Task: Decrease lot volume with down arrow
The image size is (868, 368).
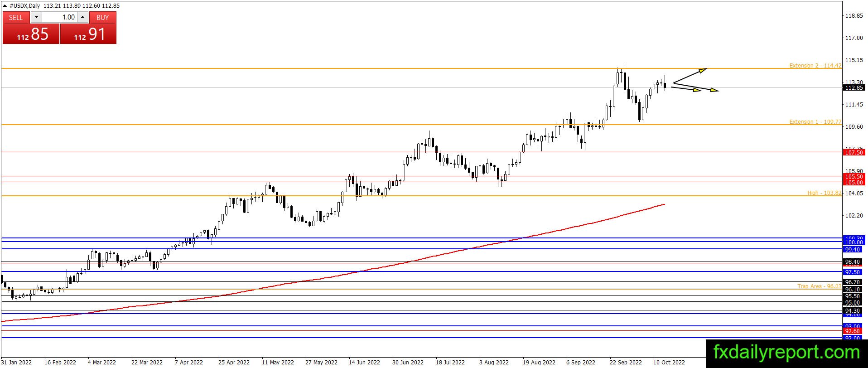Action: [36, 17]
